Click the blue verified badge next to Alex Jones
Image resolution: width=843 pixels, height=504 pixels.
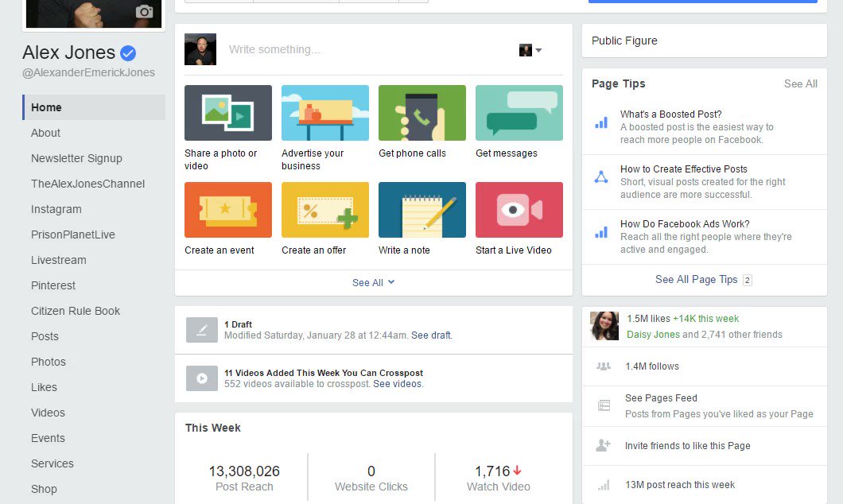[x=128, y=53]
